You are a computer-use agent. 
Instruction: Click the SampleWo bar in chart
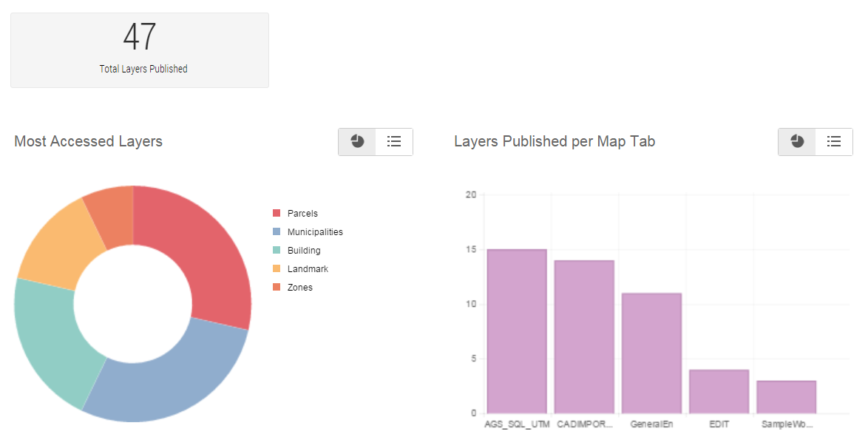[786, 397]
